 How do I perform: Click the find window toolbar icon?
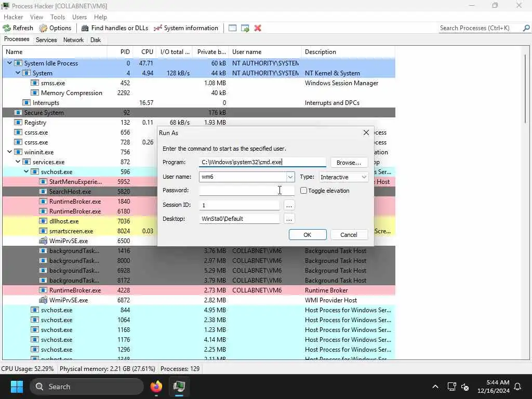coord(232,28)
